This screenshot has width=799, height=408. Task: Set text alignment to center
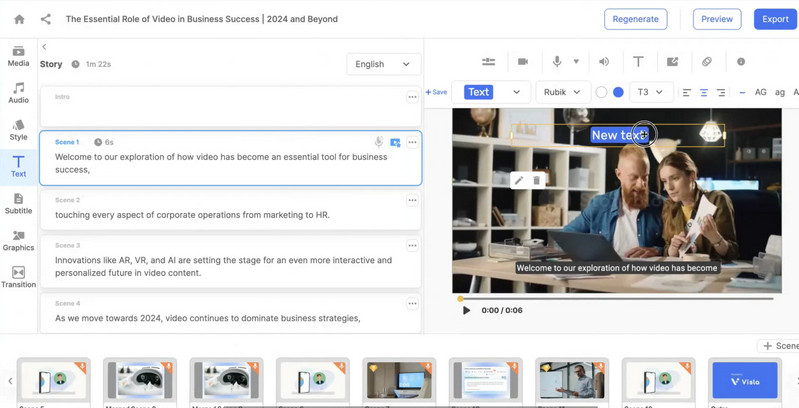pyautogui.click(x=704, y=92)
